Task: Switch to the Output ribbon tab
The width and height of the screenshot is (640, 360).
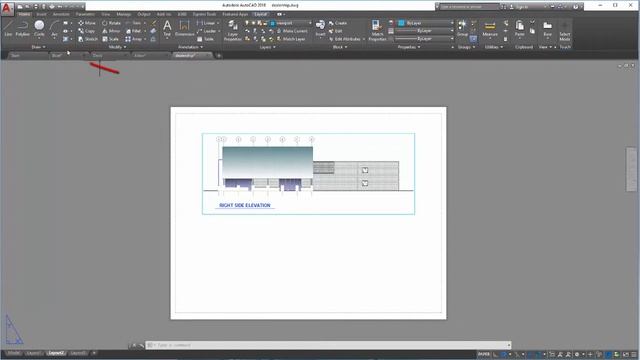Action: [x=144, y=14]
